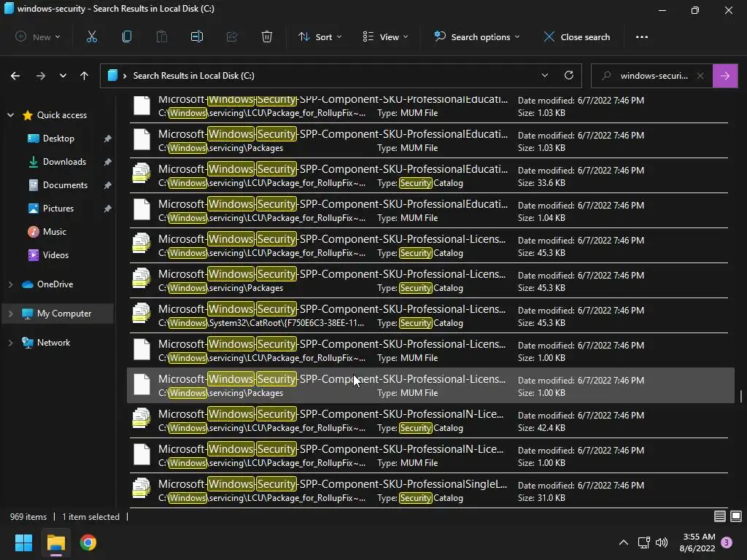
Task: Click the Paste clipboard icon
Action: 162,36
